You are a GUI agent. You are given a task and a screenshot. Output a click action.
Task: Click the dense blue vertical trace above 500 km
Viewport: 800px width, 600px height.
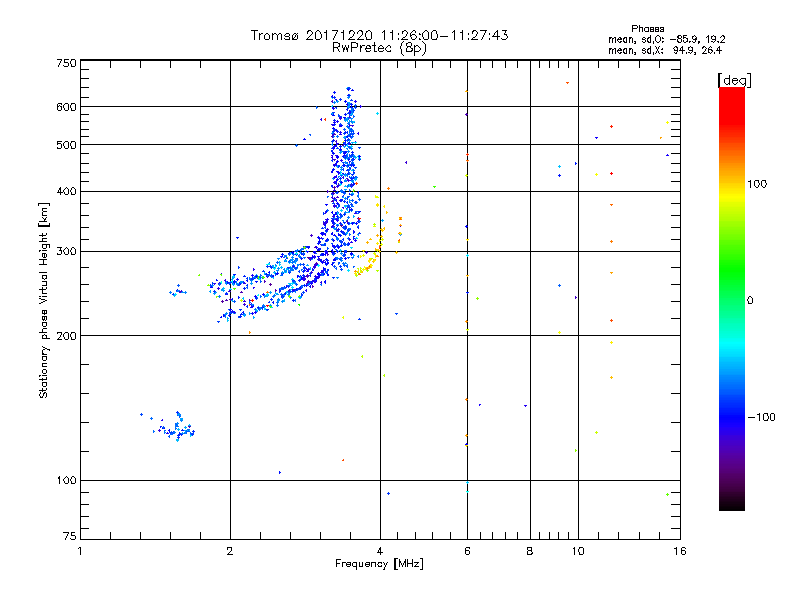click(345, 117)
